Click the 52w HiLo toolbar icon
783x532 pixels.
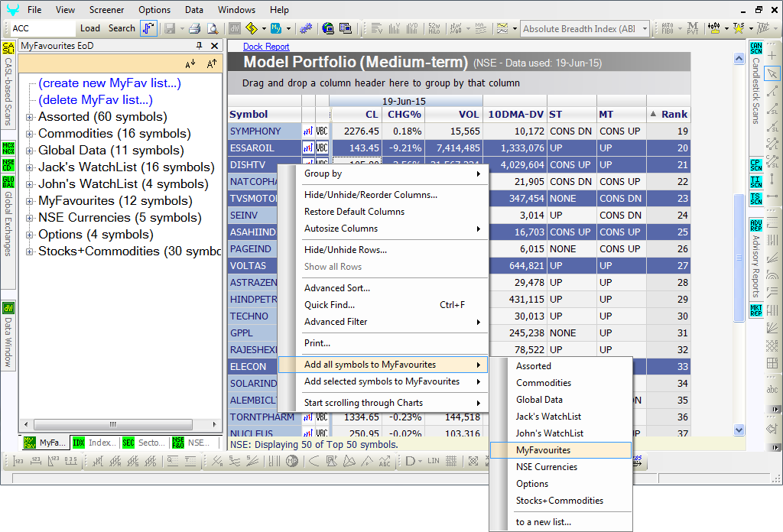point(434,28)
